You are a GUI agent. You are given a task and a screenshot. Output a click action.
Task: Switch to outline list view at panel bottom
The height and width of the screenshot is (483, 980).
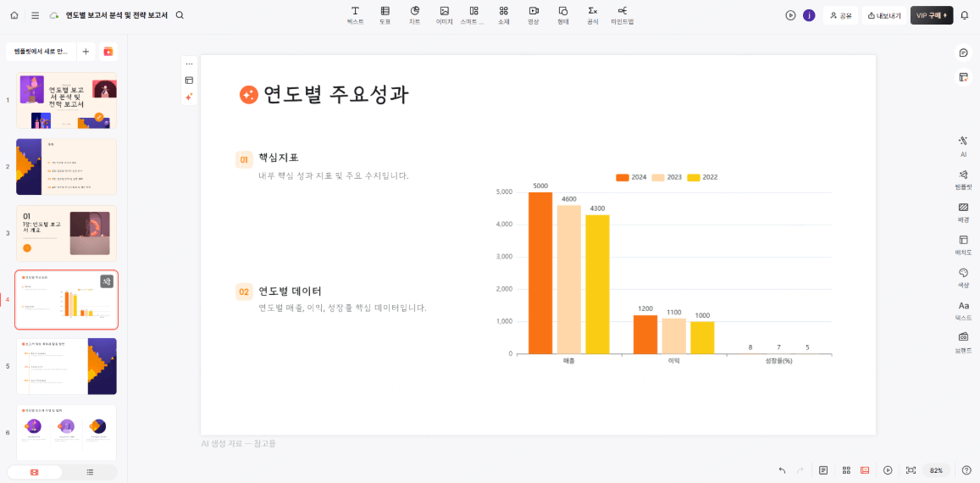90,472
